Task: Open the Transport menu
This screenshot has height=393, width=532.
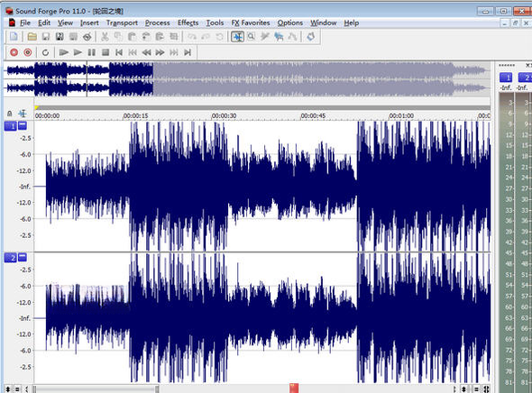Action: point(122,23)
